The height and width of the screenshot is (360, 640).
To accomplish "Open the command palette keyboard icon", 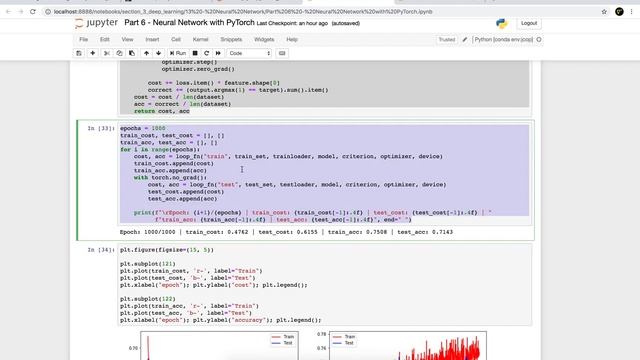I will point(282,53).
